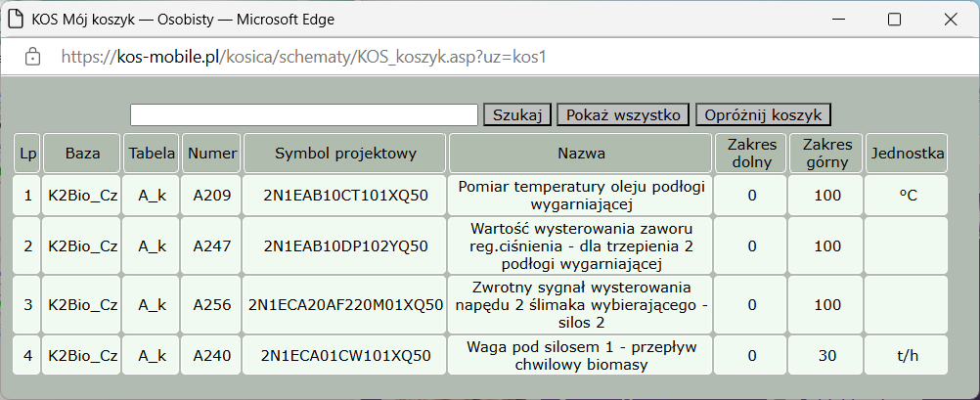This screenshot has height=400, width=980.
Task: Select symbol 2N1ECA20AF220M01XQ50 cell
Action: (345, 305)
